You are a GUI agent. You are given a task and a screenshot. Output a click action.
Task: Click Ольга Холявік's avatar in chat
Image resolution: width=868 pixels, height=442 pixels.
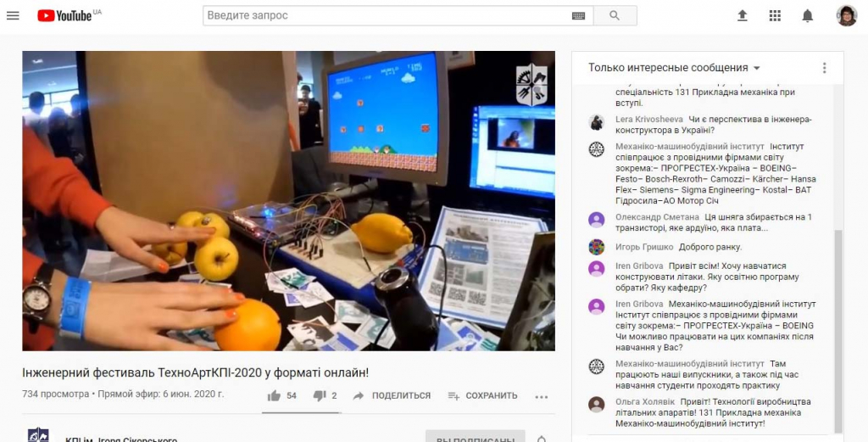click(x=596, y=405)
